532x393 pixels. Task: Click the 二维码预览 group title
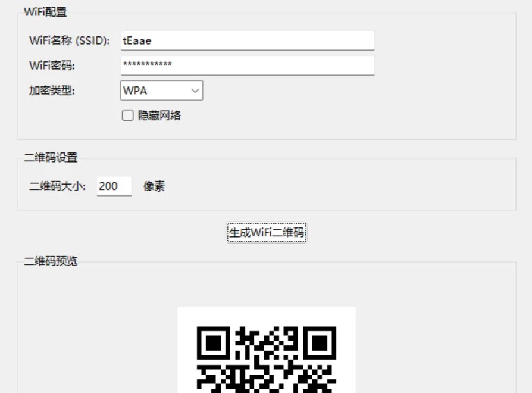(51, 261)
